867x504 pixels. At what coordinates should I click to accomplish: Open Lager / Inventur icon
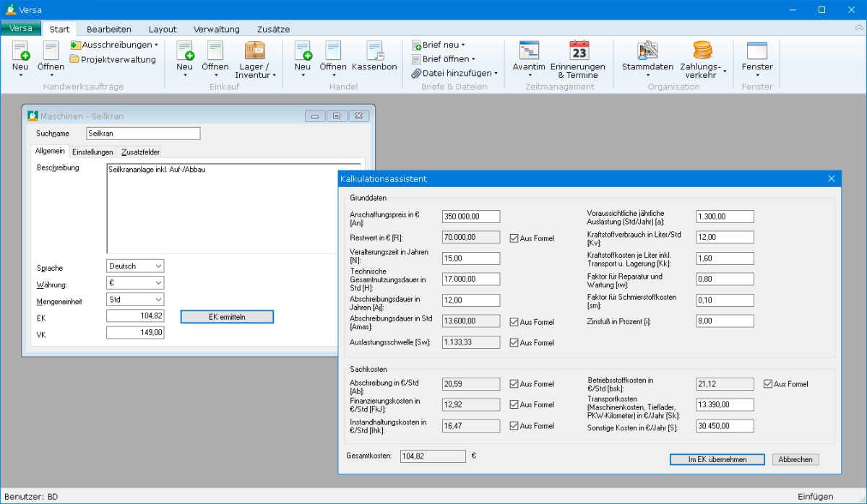point(255,50)
